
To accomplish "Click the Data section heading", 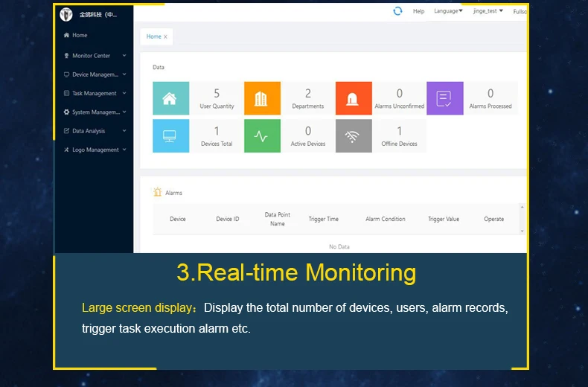I will click(x=159, y=67).
